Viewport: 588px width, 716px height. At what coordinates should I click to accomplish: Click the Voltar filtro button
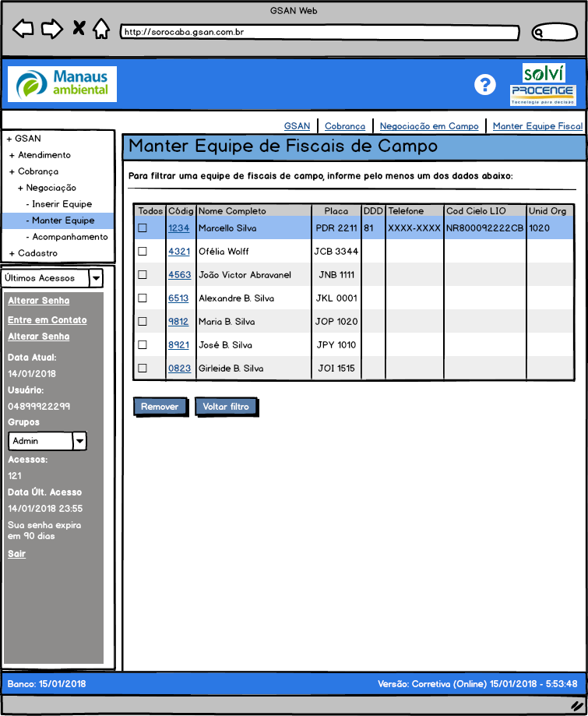pyautogui.click(x=225, y=407)
